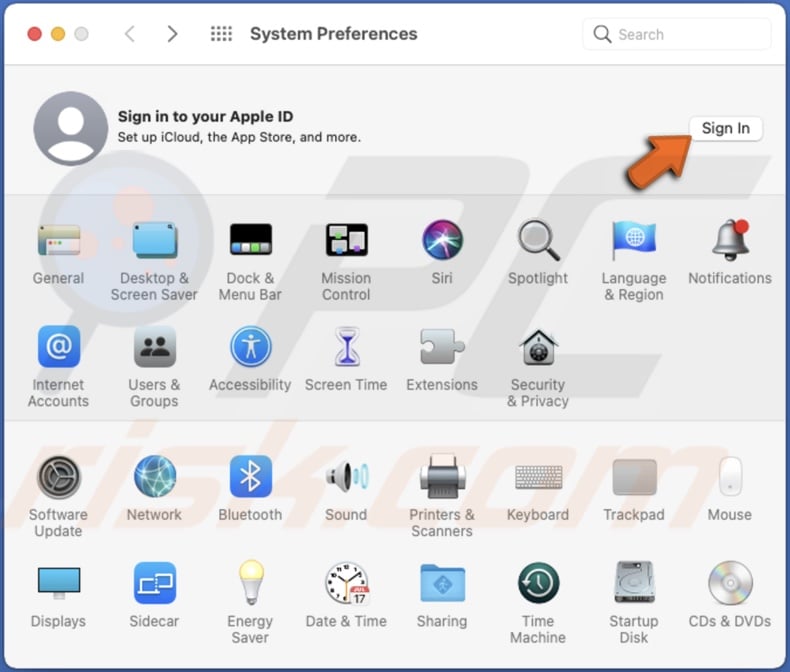Open the Siri preferences pane
790x672 pixels.
point(442,240)
